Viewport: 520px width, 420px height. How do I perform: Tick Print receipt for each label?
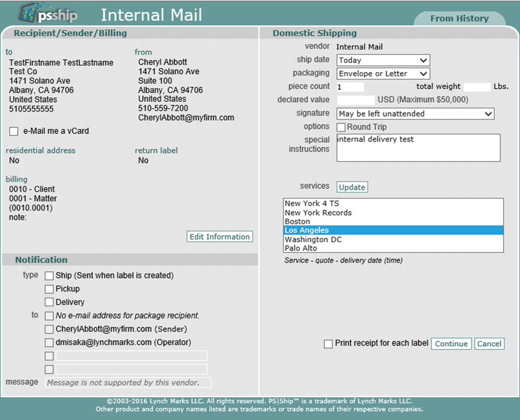[329, 344]
